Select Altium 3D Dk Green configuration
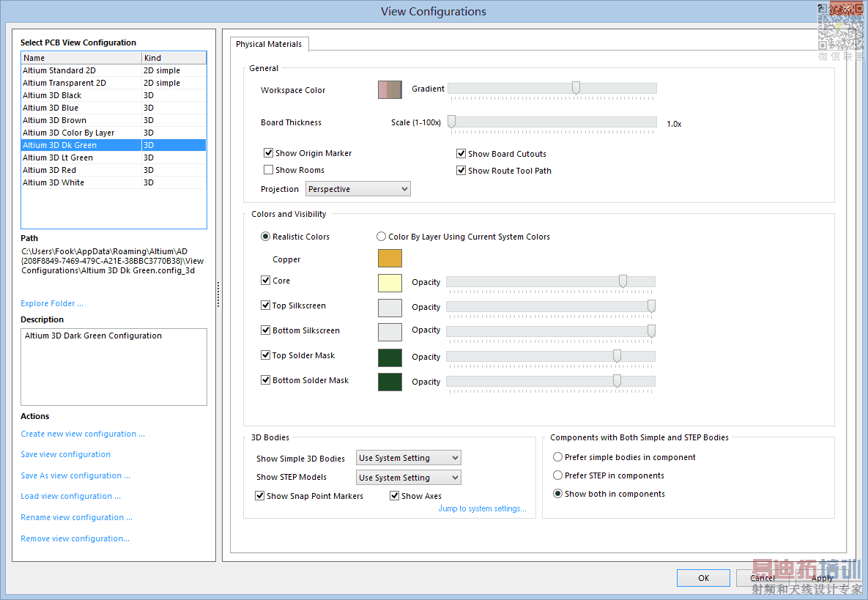 pos(114,145)
